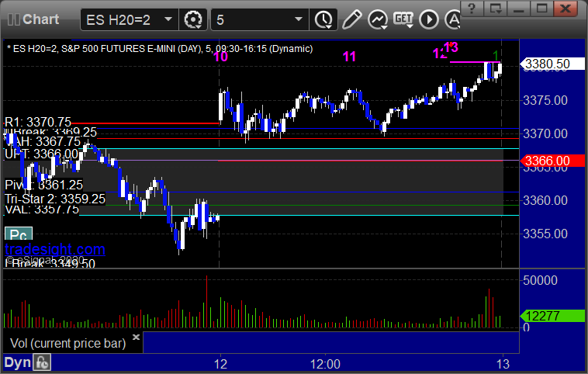Click the 3375.00 price axis label
The width and height of the screenshot is (588, 374).
click(545, 100)
